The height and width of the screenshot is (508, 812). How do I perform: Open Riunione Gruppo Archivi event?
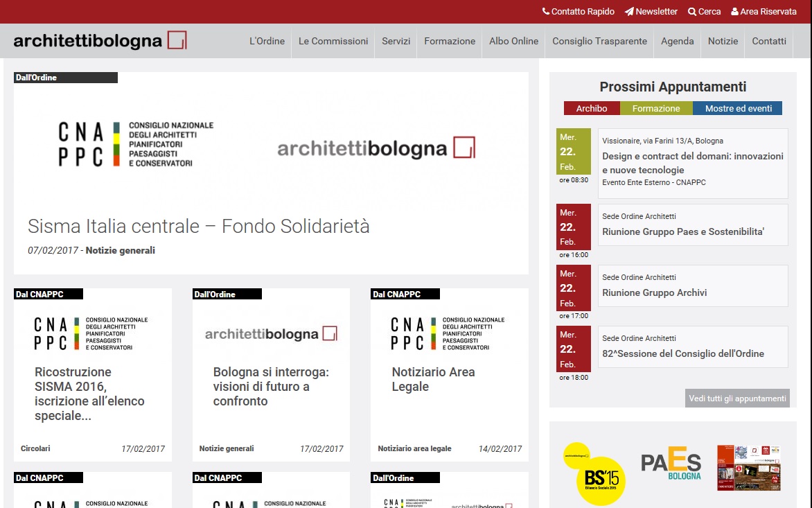click(654, 292)
